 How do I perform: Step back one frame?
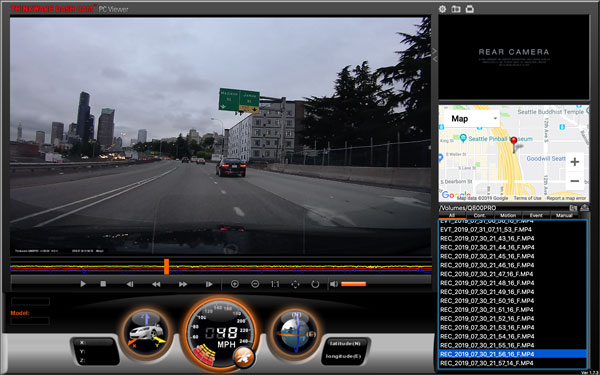(130, 284)
